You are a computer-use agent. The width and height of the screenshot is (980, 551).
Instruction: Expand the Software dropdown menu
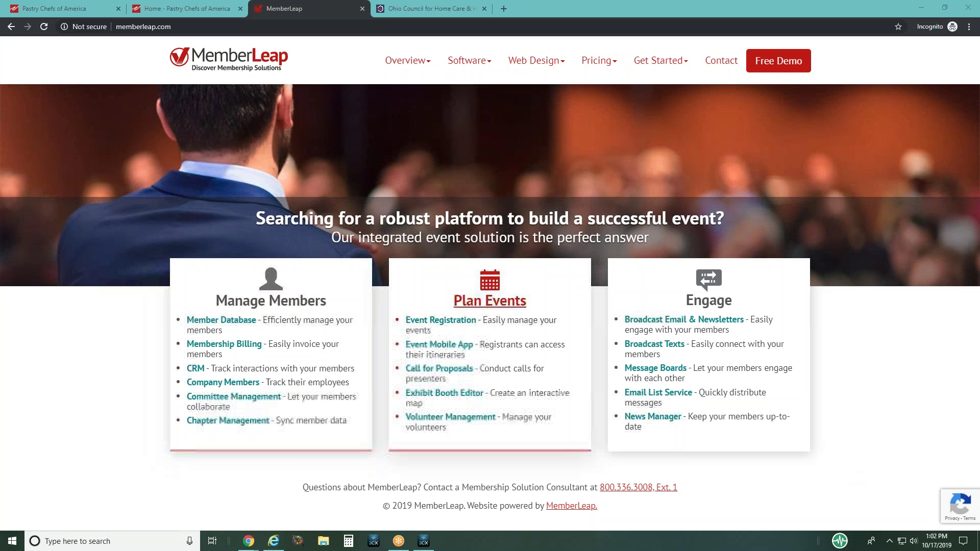(470, 60)
